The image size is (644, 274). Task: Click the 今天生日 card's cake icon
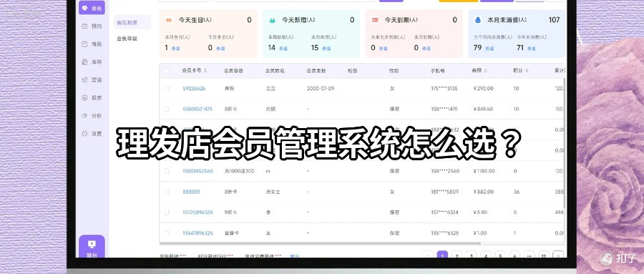pos(169,20)
